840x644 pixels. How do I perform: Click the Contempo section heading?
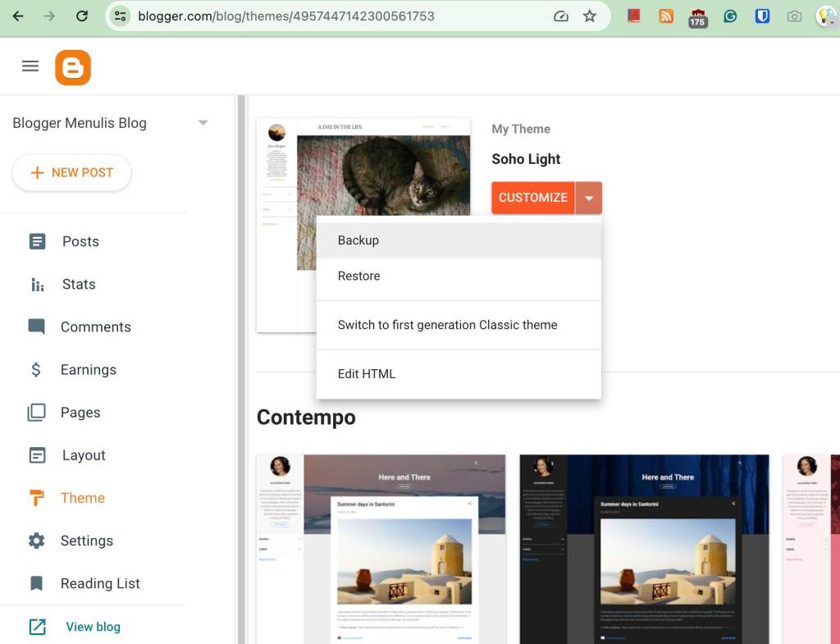[x=306, y=418]
